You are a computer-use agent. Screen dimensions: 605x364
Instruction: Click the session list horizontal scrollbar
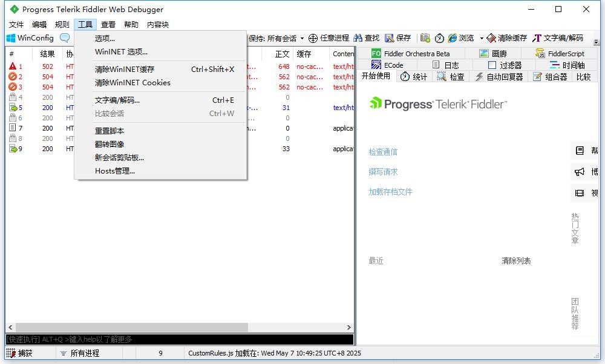point(131,327)
